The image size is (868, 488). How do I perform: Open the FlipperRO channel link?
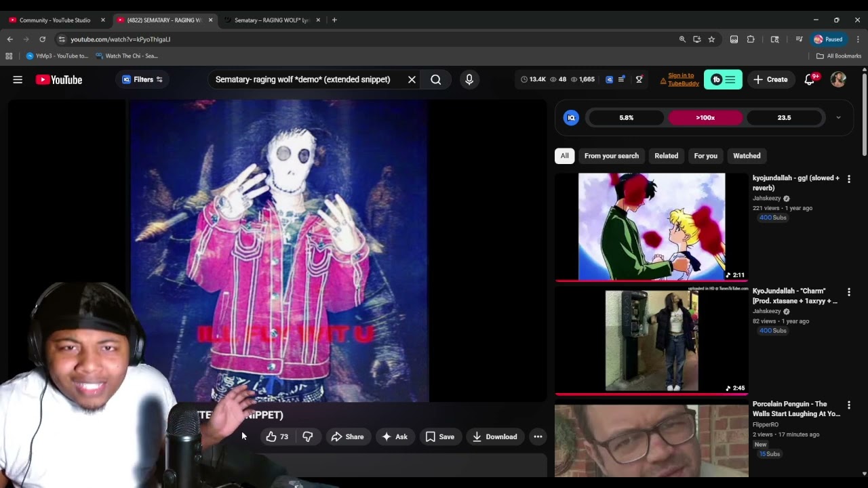(766, 424)
